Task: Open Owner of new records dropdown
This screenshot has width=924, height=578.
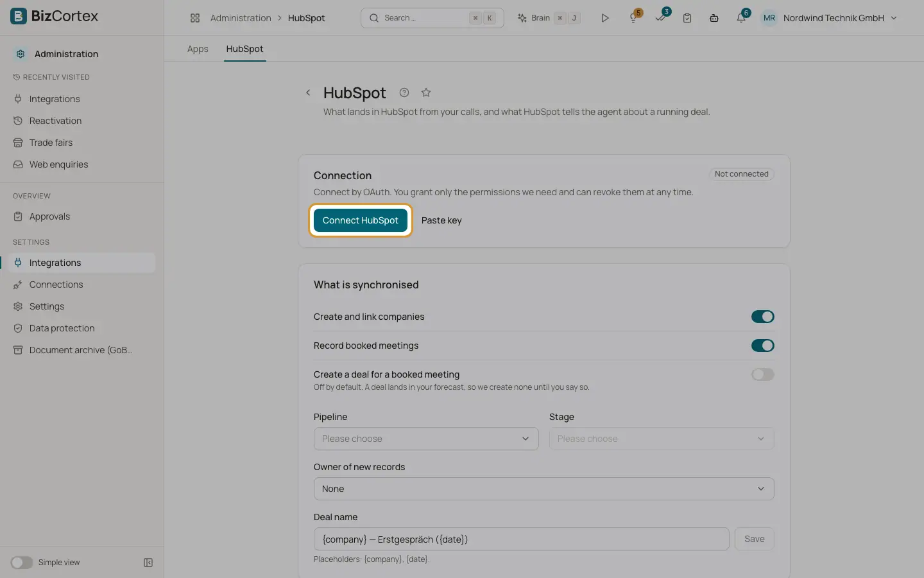Action: click(543, 489)
